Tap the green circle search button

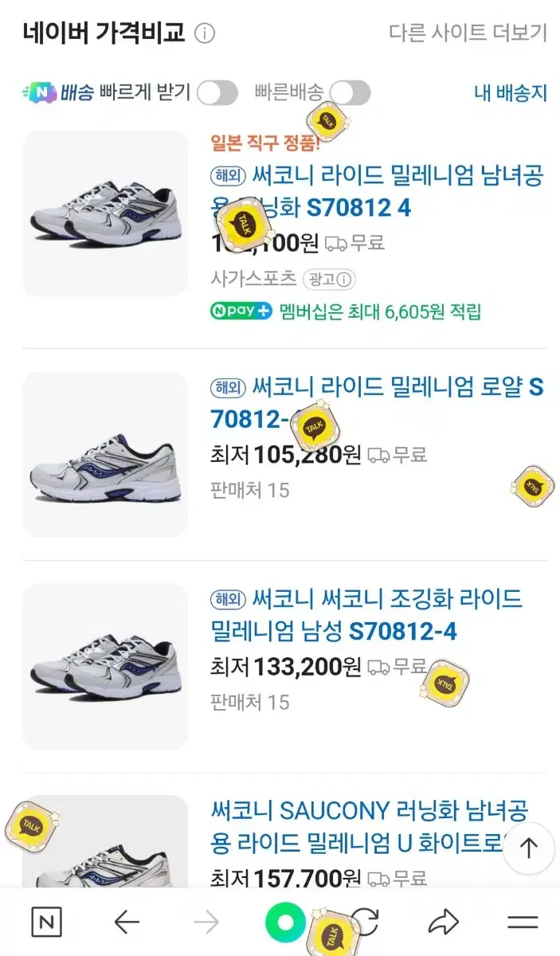(285, 923)
